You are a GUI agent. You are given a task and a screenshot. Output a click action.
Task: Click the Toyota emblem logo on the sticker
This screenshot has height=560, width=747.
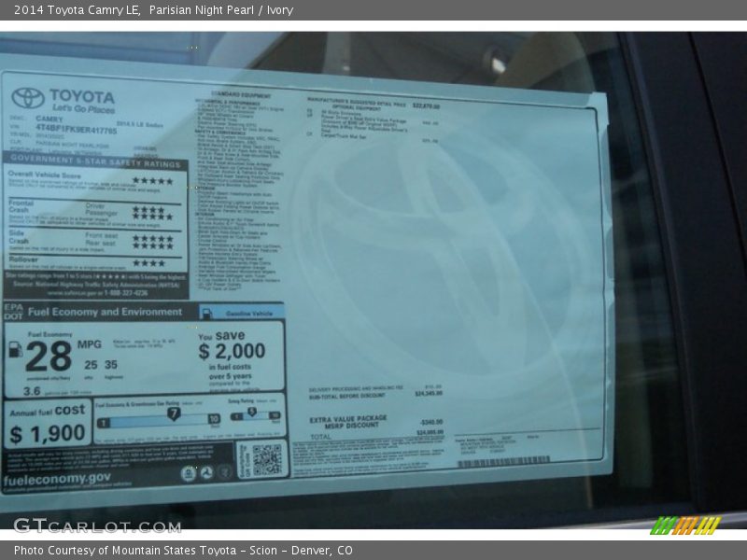pyautogui.click(x=28, y=98)
